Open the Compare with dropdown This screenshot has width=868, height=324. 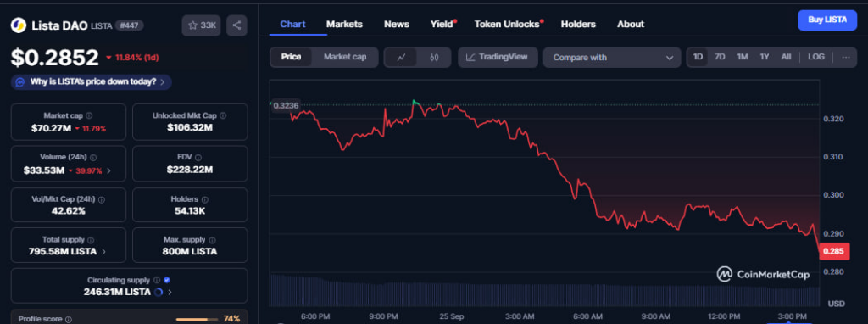click(x=612, y=58)
